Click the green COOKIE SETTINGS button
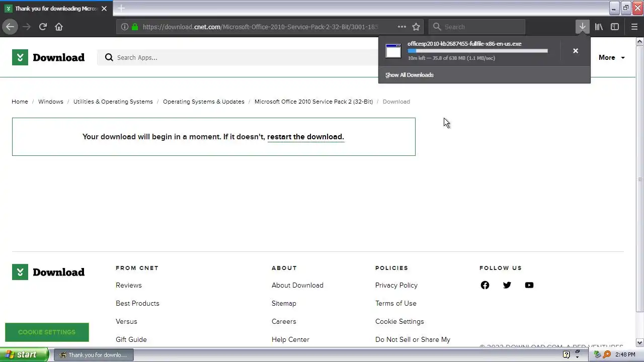This screenshot has height=362, width=644. click(x=47, y=332)
